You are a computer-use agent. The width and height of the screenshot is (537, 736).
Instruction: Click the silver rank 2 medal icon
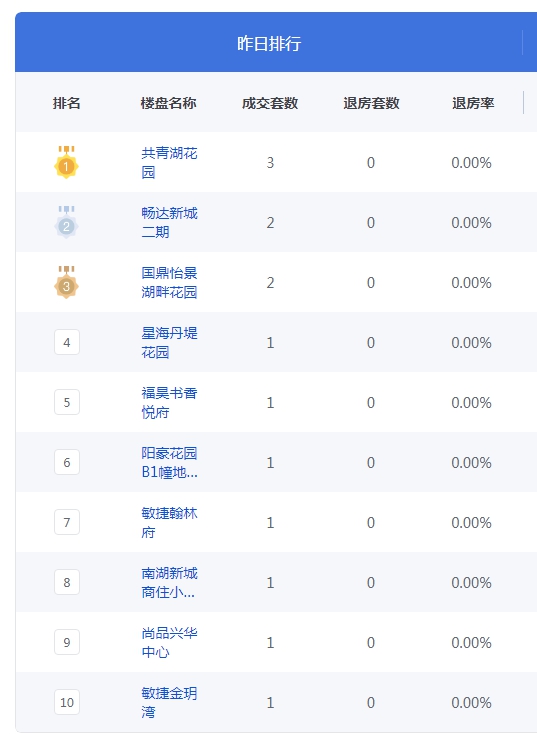[66, 222]
